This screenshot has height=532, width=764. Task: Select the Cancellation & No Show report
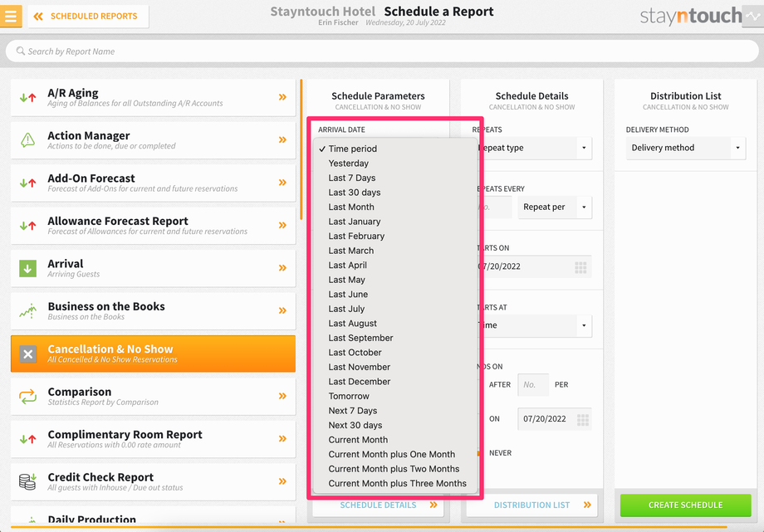[153, 354]
